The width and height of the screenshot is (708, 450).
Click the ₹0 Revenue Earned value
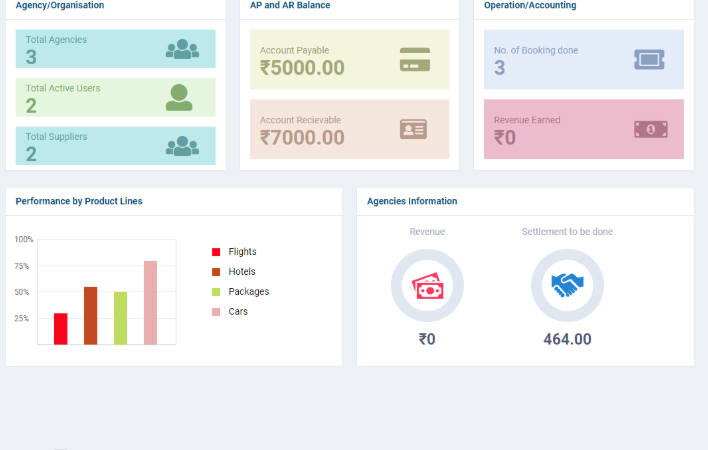point(505,138)
